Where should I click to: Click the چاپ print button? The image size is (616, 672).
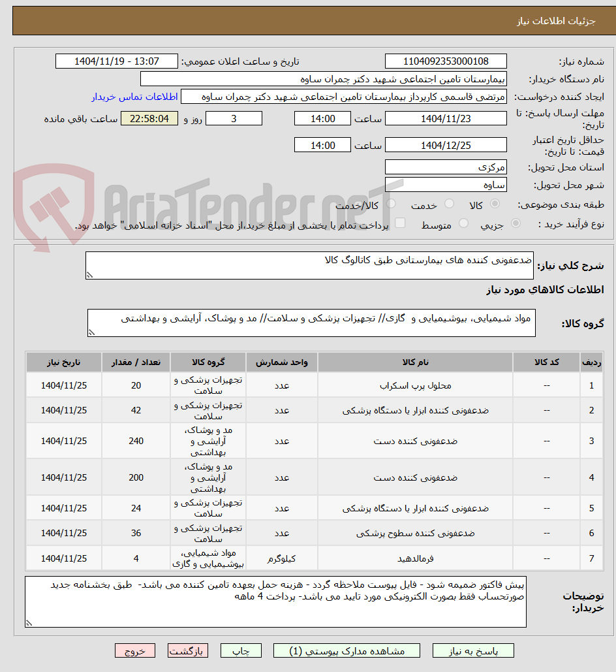[241, 650]
